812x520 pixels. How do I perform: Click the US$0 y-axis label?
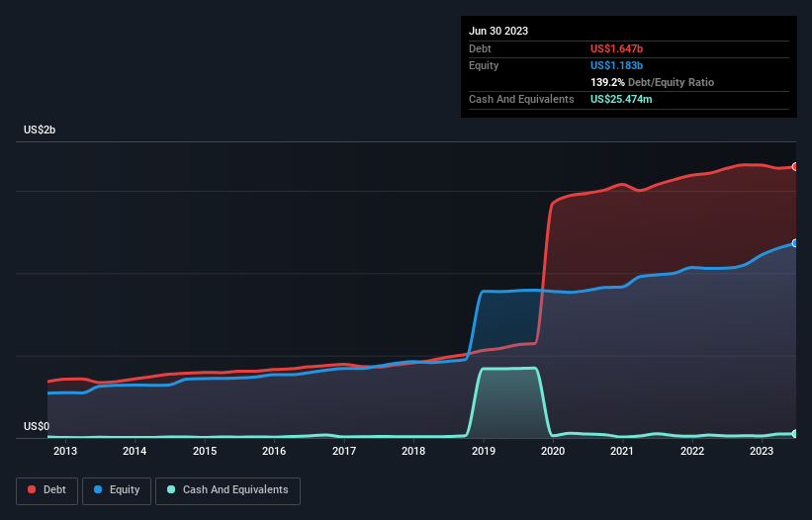(x=37, y=426)
